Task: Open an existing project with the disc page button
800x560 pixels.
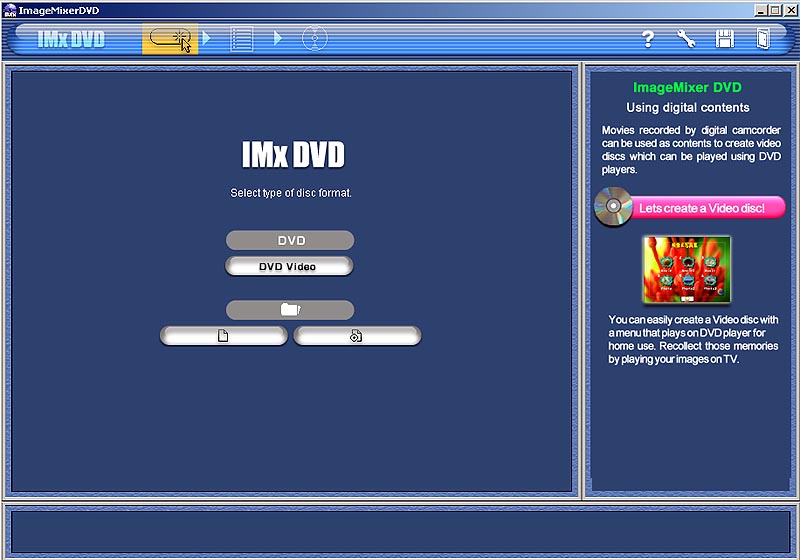Action: pyautogui.click(x=357, y=336)
